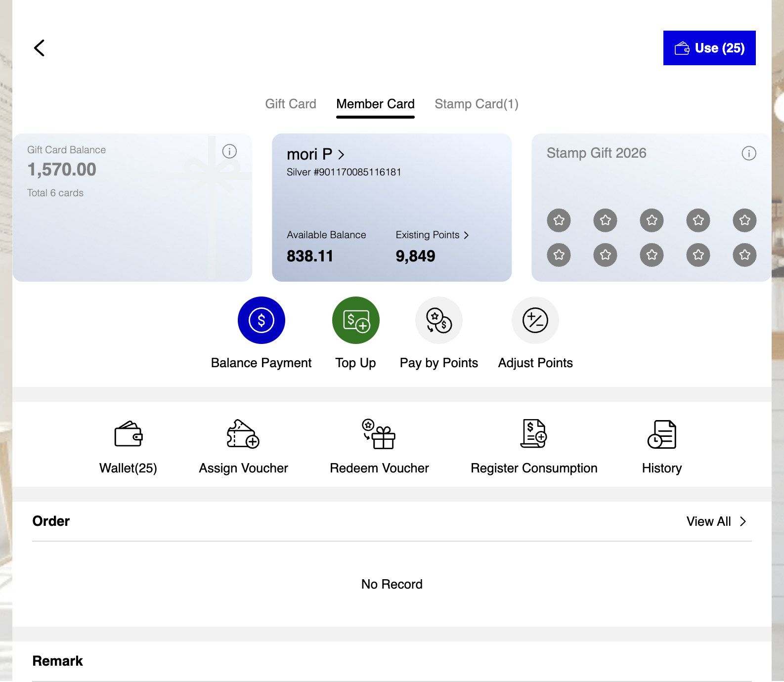Switch to the Gift Card tab
The width and height of the screenshot is (784, 682).
[x=291, y=104]
